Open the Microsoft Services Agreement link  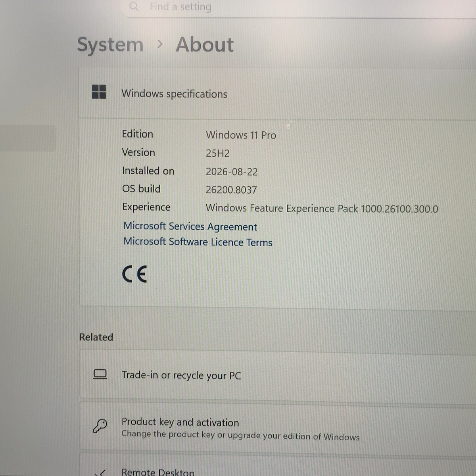point(190,226)
